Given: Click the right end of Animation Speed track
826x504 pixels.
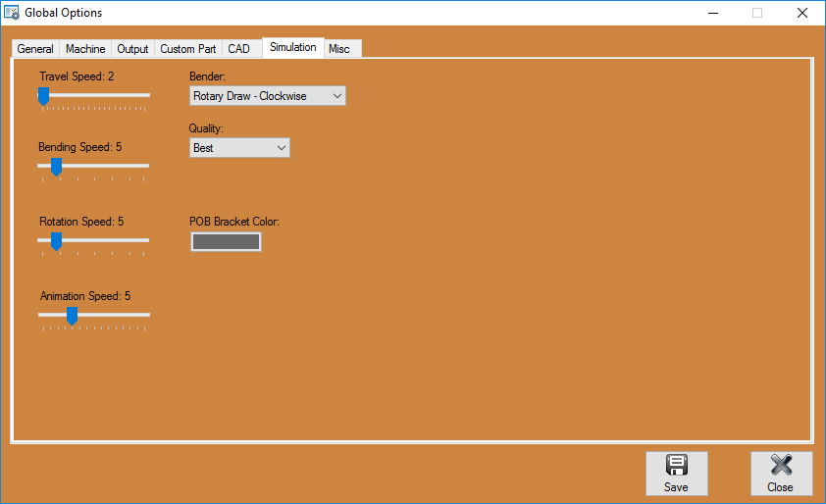Looking at the screenshot, I should [145, 315].
